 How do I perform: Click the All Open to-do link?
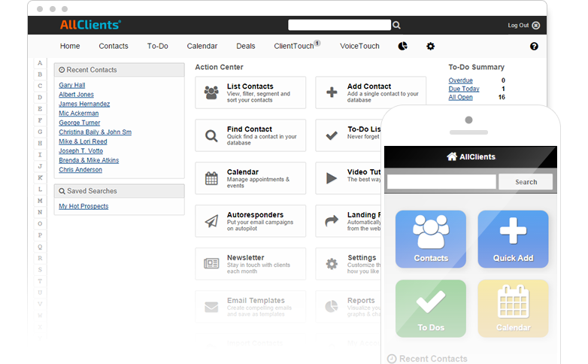coord(460,97)
